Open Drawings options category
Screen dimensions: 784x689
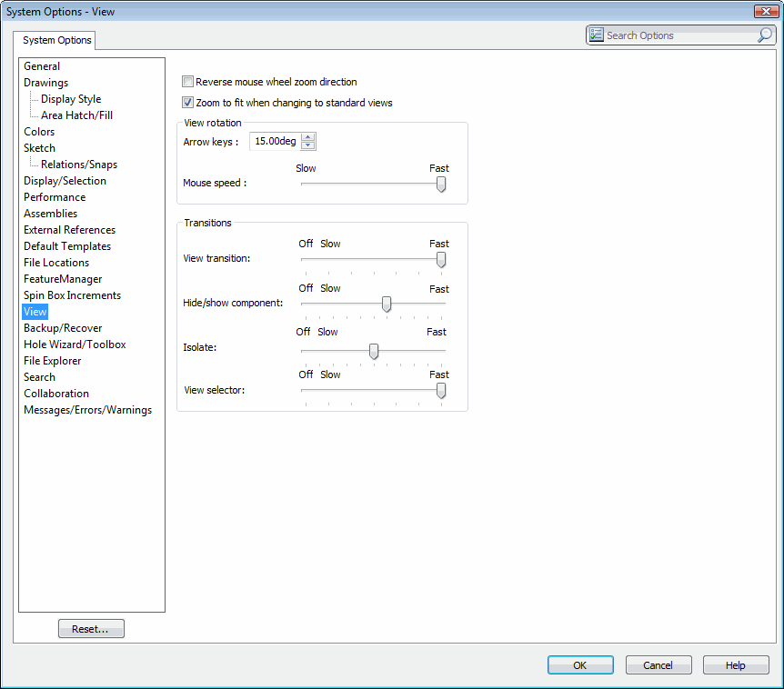tap(46, 83)
